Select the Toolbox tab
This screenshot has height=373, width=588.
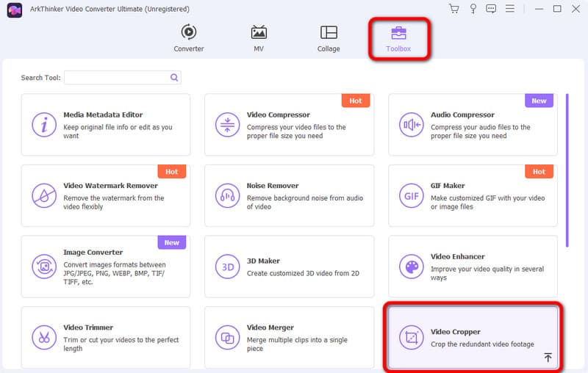[x=398, y=39]
